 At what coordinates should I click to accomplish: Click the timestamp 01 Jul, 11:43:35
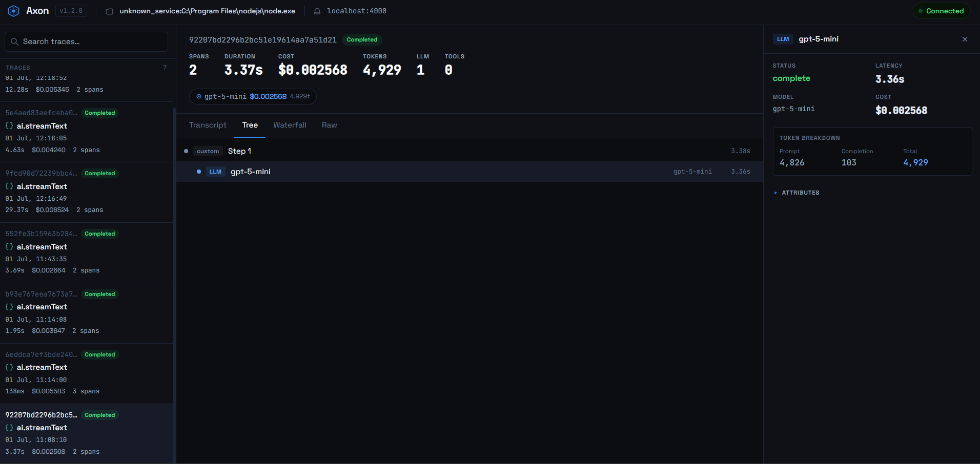pos(36,259)
